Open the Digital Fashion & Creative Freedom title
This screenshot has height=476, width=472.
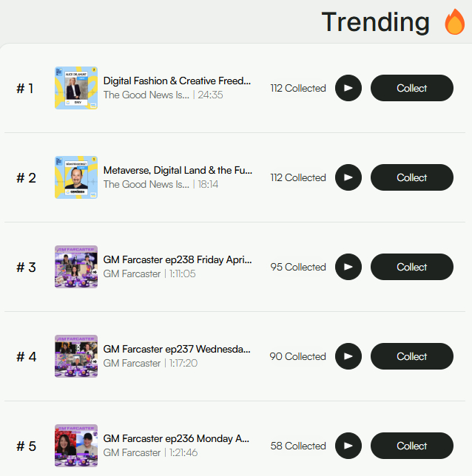(x=177, y=81)
